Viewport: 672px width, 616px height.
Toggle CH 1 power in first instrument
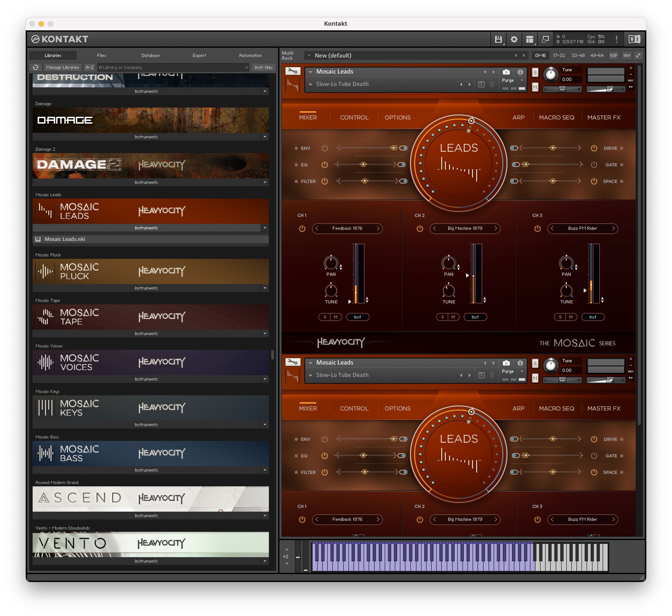point(302,229)
